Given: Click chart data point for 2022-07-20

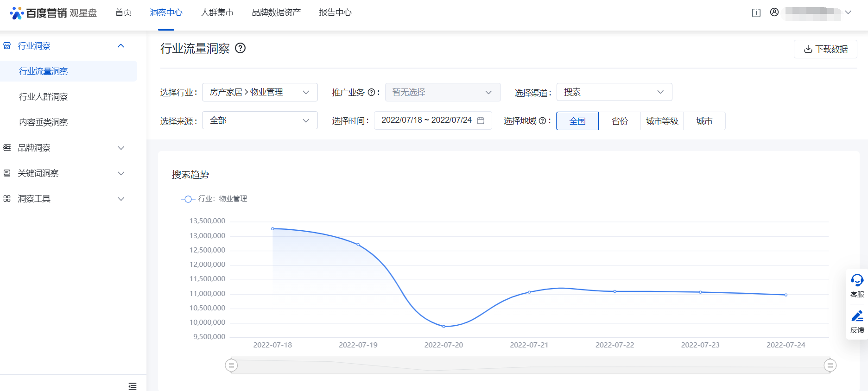Looking at the screenshot, I should 444,327.
